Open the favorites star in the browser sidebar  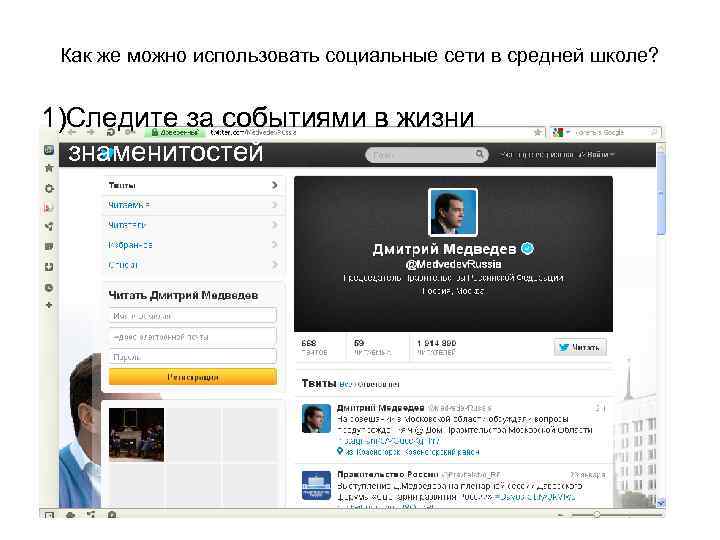click(49, 168)
